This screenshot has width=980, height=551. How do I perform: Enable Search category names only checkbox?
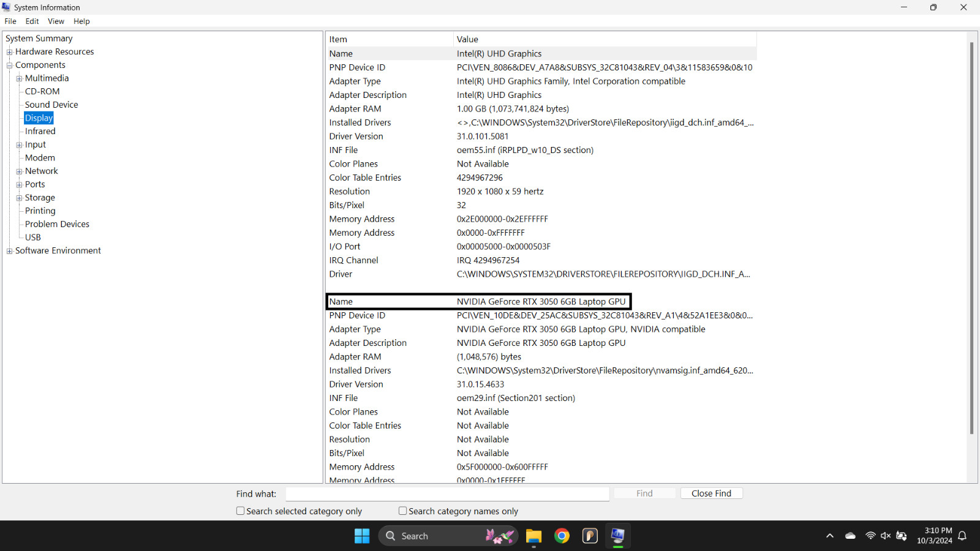click(402, 511)
